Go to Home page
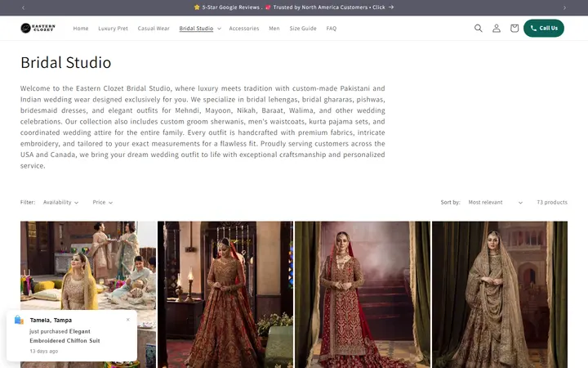The width and height of the screenshot is (588, 368). coord(81,29)
